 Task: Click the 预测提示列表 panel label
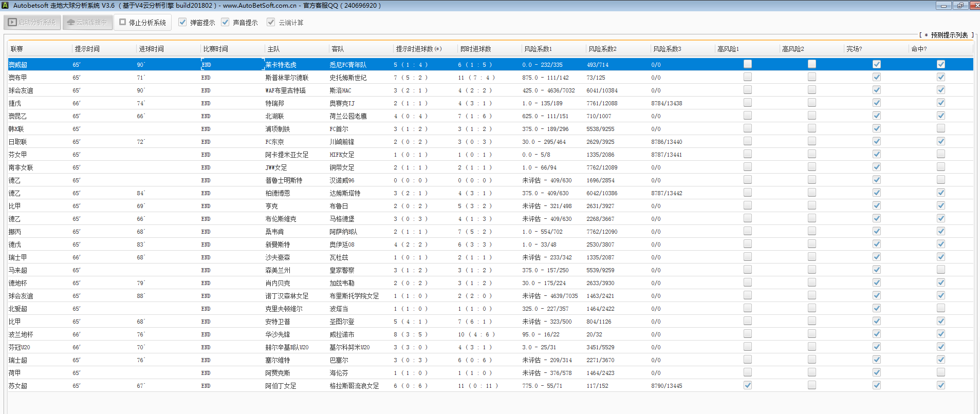[x=949, y=35]
